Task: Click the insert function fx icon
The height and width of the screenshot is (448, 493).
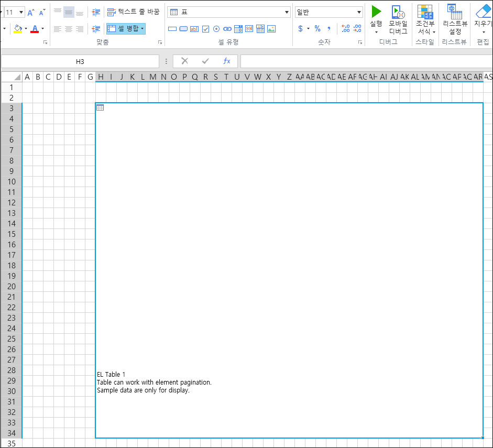Action: pyautogui.click(x=227, y=61)
